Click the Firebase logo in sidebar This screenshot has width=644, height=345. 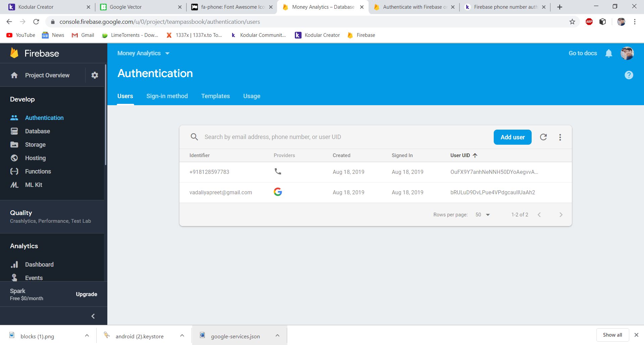[x=14, y=53]
